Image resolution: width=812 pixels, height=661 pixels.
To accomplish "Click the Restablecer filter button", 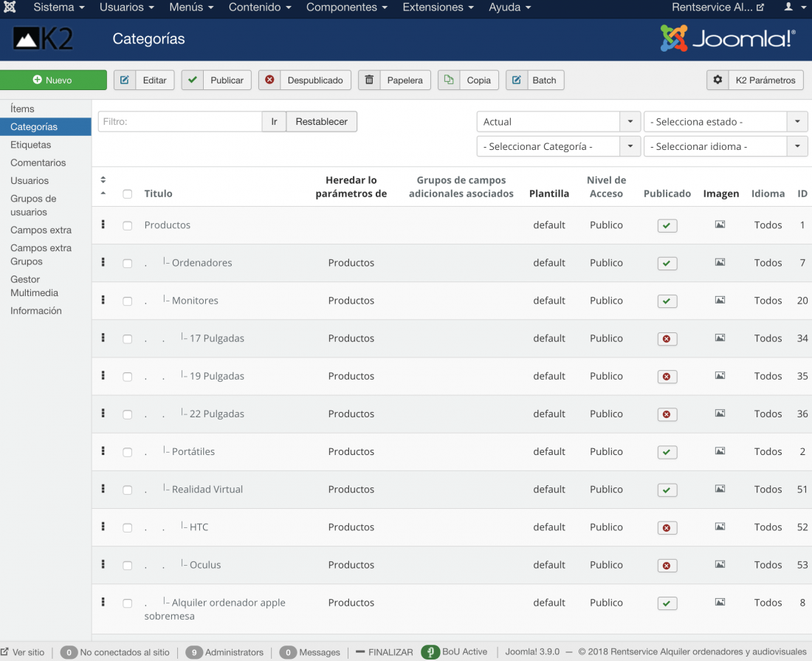I will click(322, 122).
